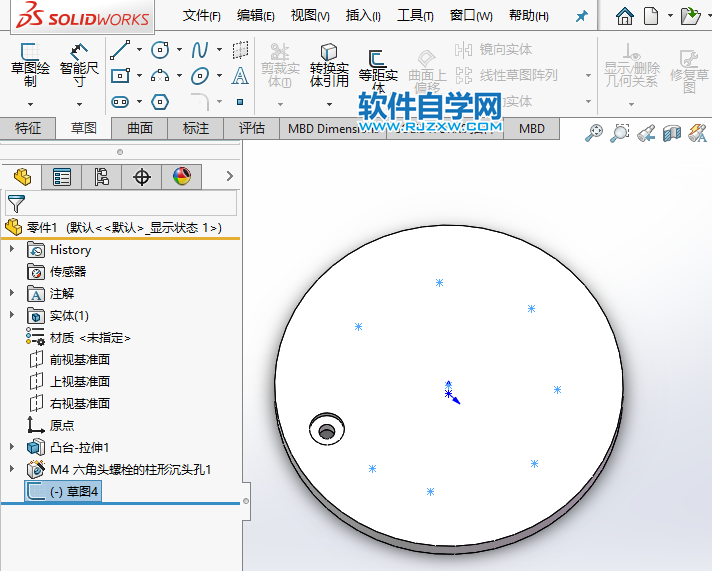Click the Offset Entities (等距实体) tool
712x571 pixels.
pyautogui.click(x=377, y=66)
